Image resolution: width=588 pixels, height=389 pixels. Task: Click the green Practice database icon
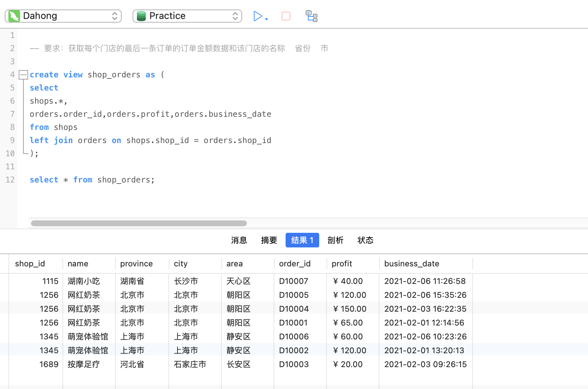click(x=141, y=16)
